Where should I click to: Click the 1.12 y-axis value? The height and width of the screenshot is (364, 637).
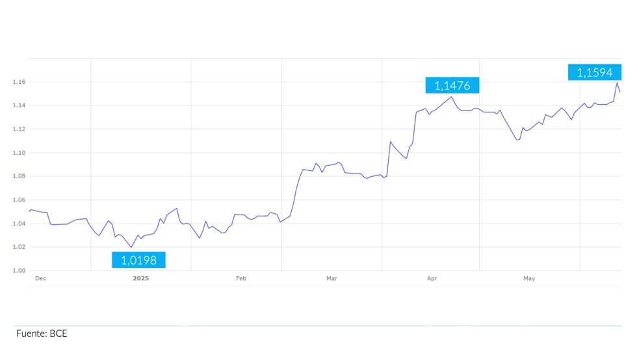[x=18, y=129]
